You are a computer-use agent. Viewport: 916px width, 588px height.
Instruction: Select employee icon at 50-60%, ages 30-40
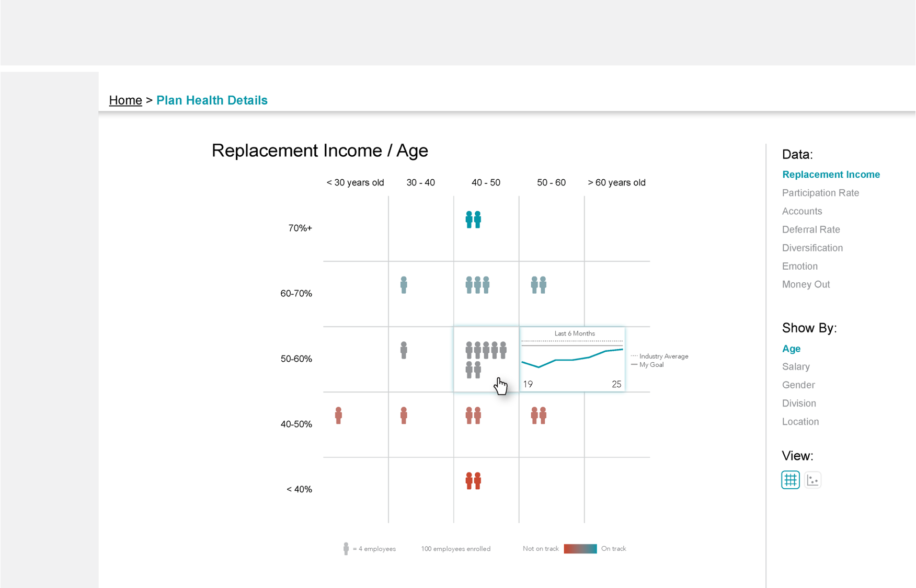pyautogui.click(x=404, y=350)
